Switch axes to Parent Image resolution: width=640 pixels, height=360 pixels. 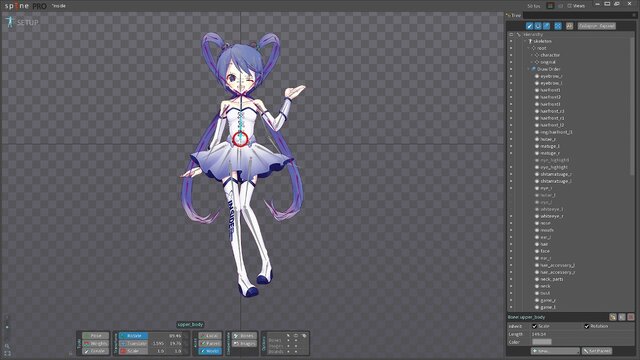point(211,343)
